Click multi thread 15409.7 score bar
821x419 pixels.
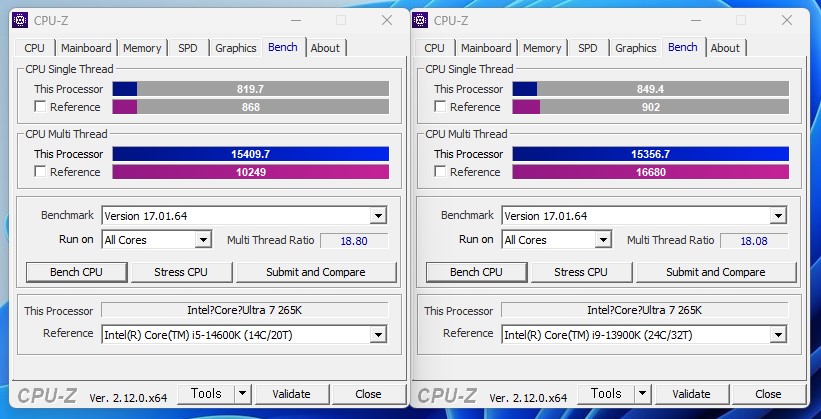click(251, 154)
